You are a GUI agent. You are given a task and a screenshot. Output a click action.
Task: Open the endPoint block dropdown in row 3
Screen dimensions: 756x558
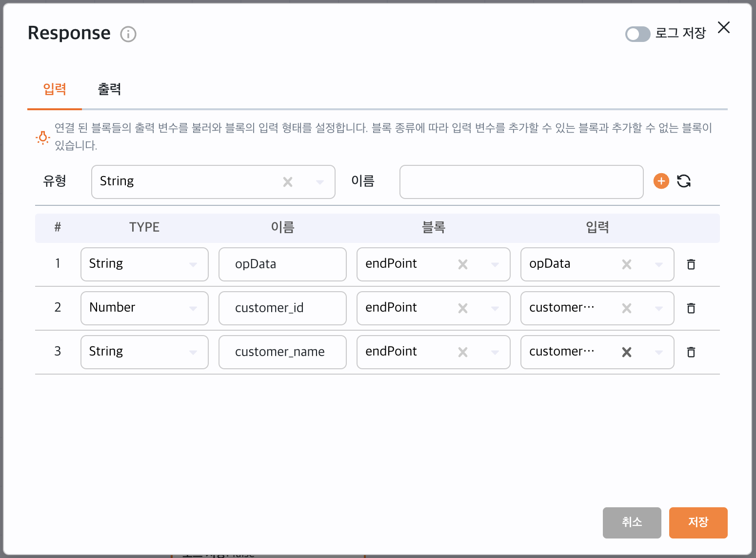[495, 352]
